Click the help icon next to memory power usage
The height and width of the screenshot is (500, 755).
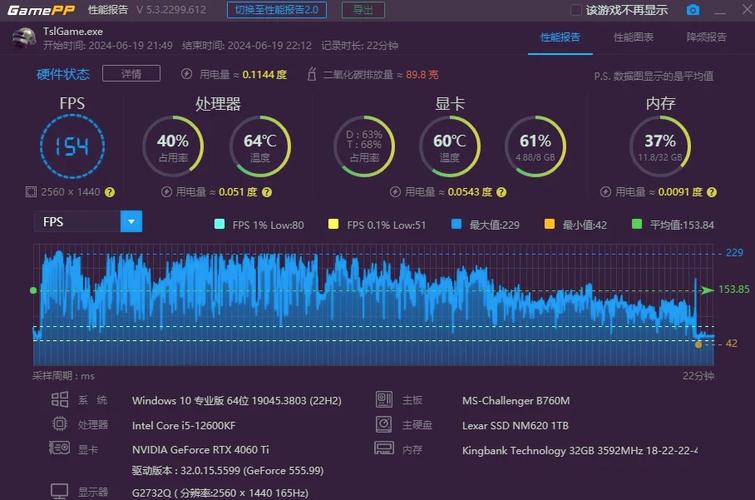pyautogui.click(x=711, y=192)
